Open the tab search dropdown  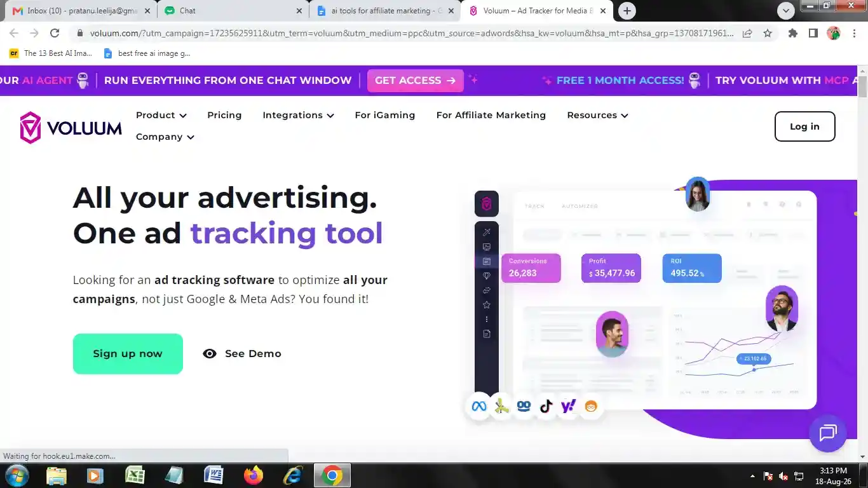[x=786, y=11]
